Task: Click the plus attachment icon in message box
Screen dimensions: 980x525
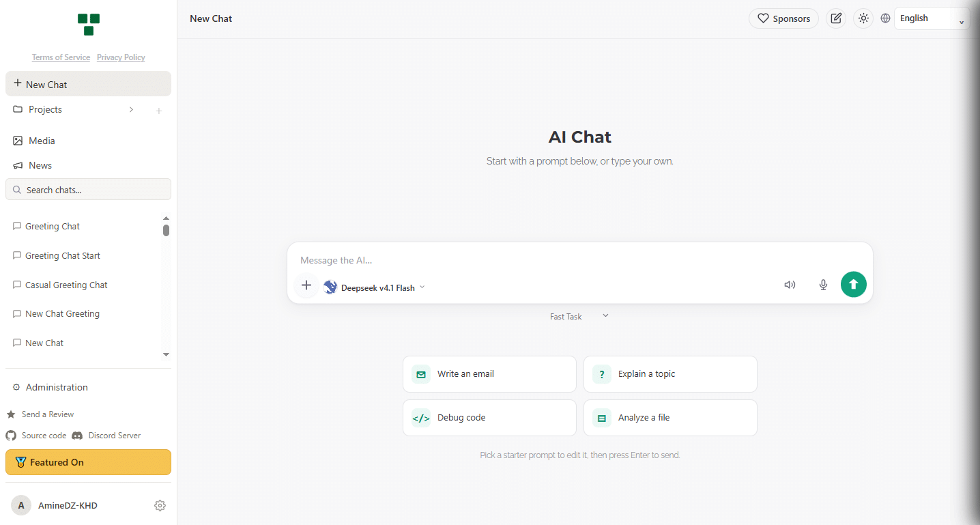Action: [306, 285]
